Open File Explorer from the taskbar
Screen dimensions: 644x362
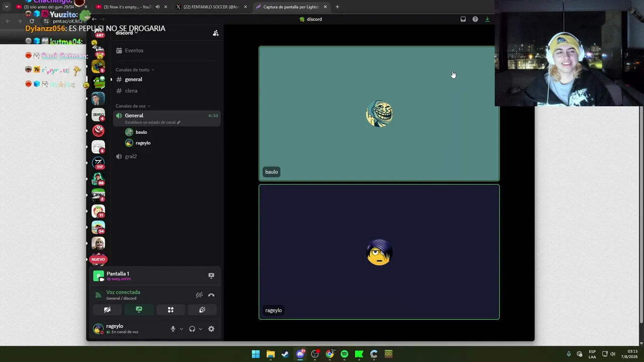[271, 354]
